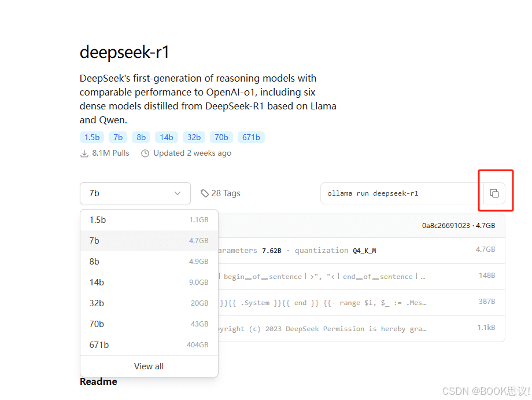
Task: Open View all at dropdown bottom
Action: point(149,366)
